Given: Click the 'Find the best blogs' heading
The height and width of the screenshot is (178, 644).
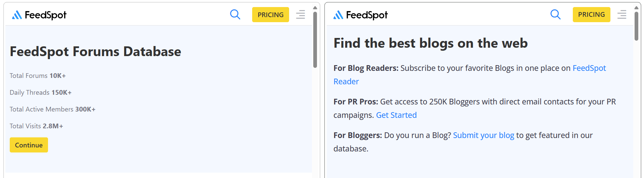Looking at the screenshot, I should 430,43.
